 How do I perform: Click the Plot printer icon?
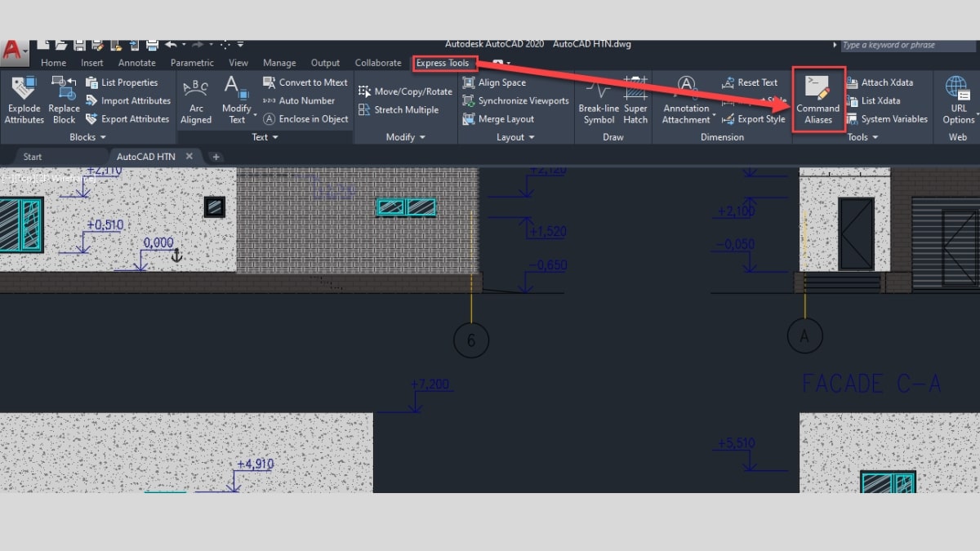pyautogui.click(x=153, y=44)
